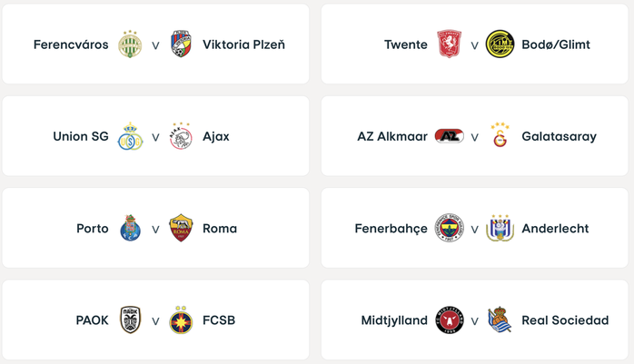Click the Ajax club crest
The width and height of the screenshot is (634, 364).
(181, 136)
